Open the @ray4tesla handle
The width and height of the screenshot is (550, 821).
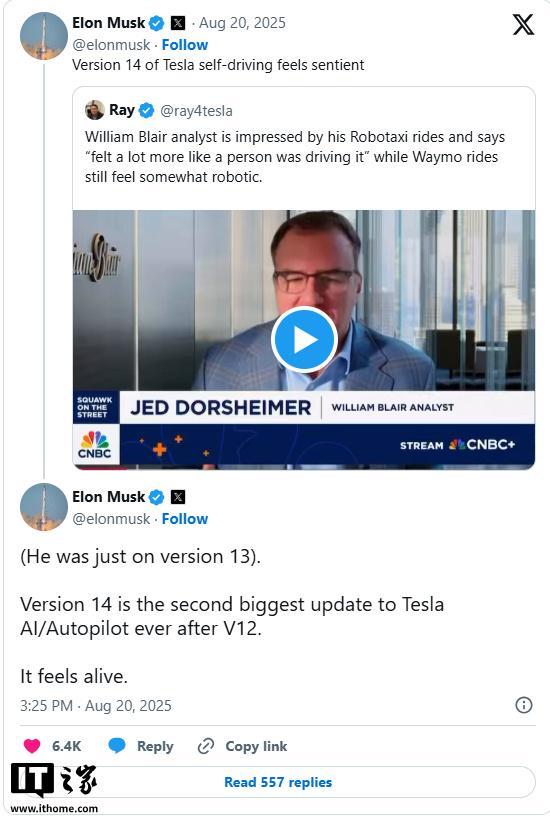[x=196, y=111]
